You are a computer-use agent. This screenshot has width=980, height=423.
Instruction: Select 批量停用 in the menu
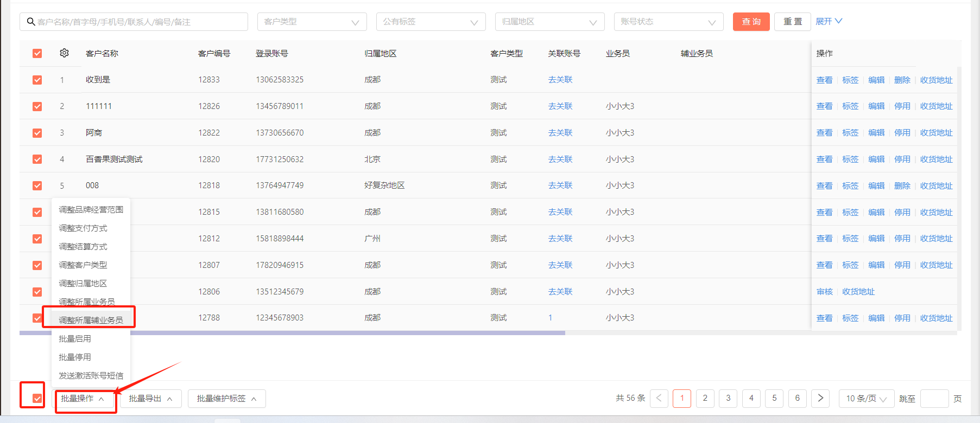[x=91, y=357]
